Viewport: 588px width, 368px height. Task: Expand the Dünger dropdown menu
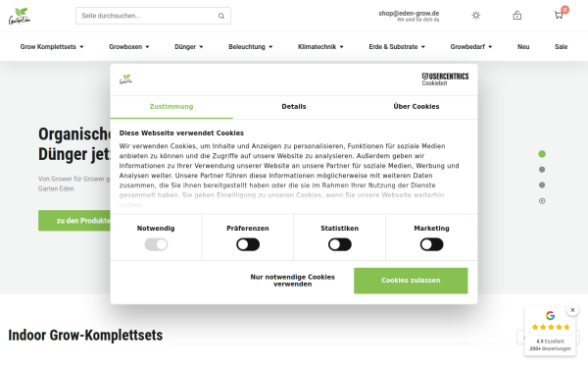[x=189, y=47]
